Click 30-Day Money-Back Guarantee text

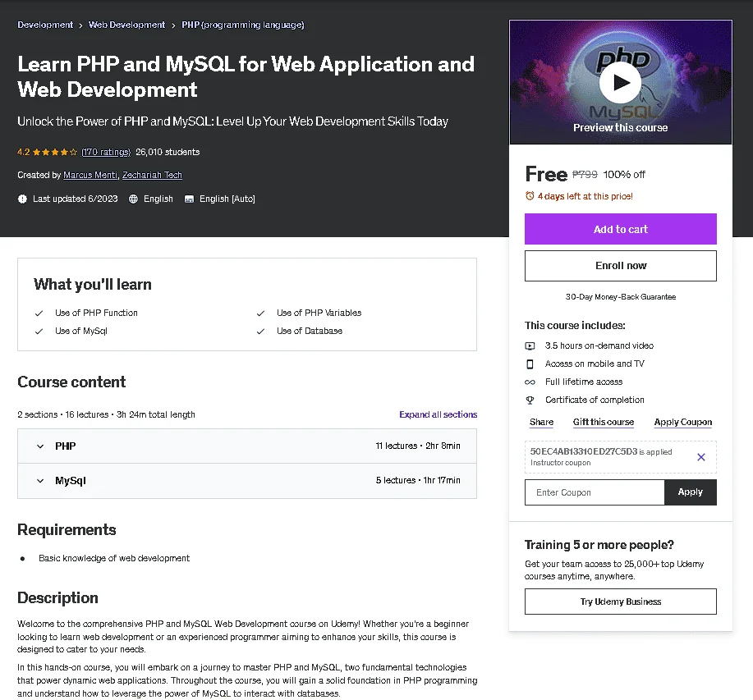[x=621, y=297]
